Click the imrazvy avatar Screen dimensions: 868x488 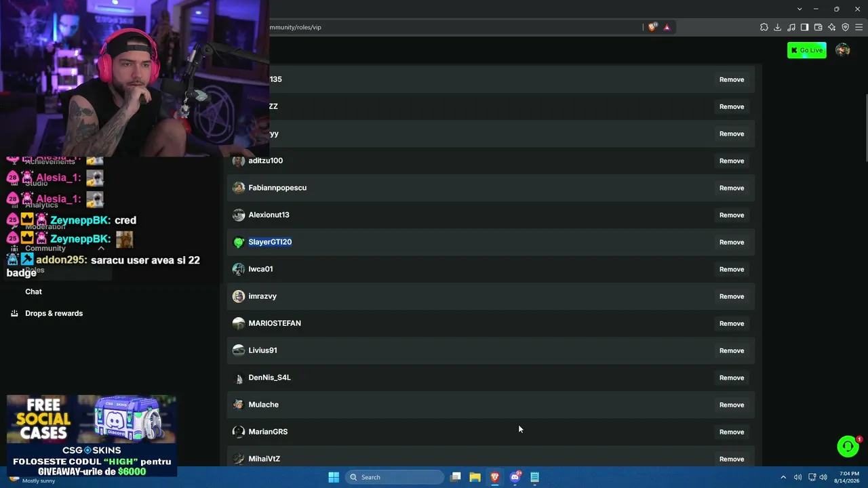pos(238,296)
